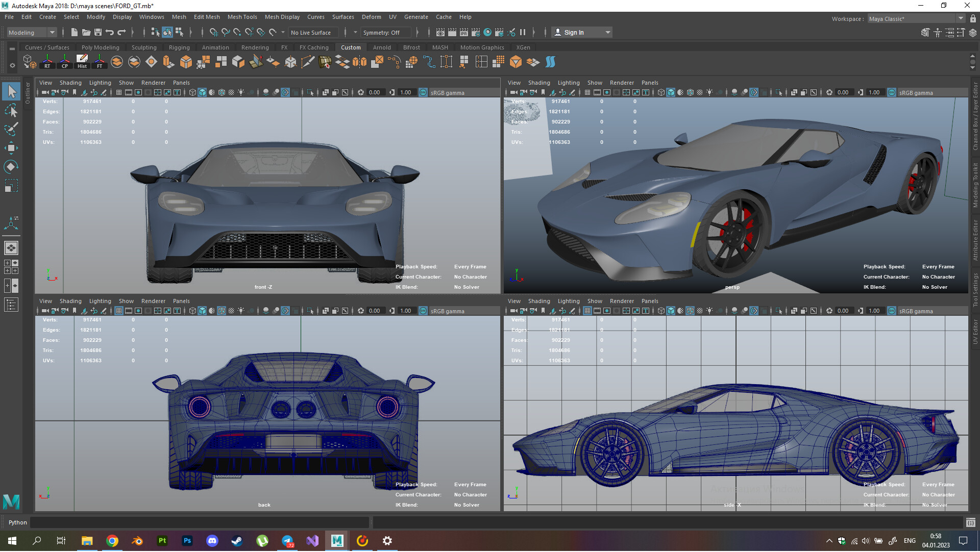Image resolution: width=980 pixels, height=552 pixels.
Task: Select the Move tool in the toolbox
Action: [11, 147]
